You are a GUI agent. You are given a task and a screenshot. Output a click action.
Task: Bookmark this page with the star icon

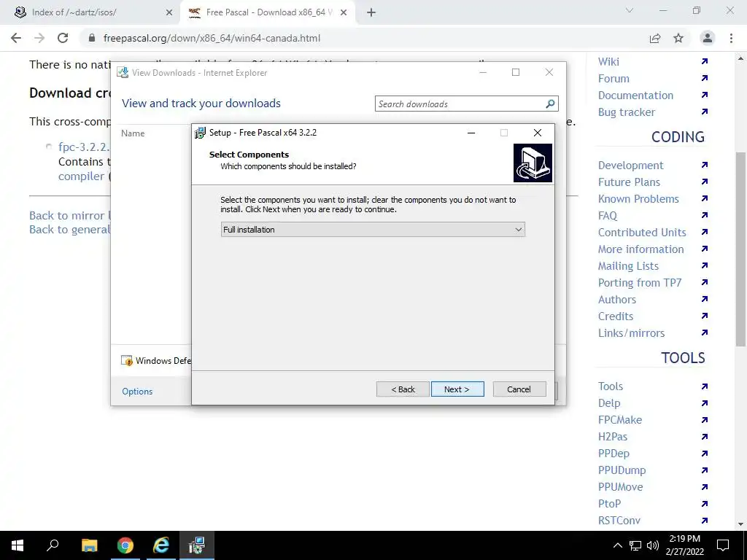pos(678,38)
